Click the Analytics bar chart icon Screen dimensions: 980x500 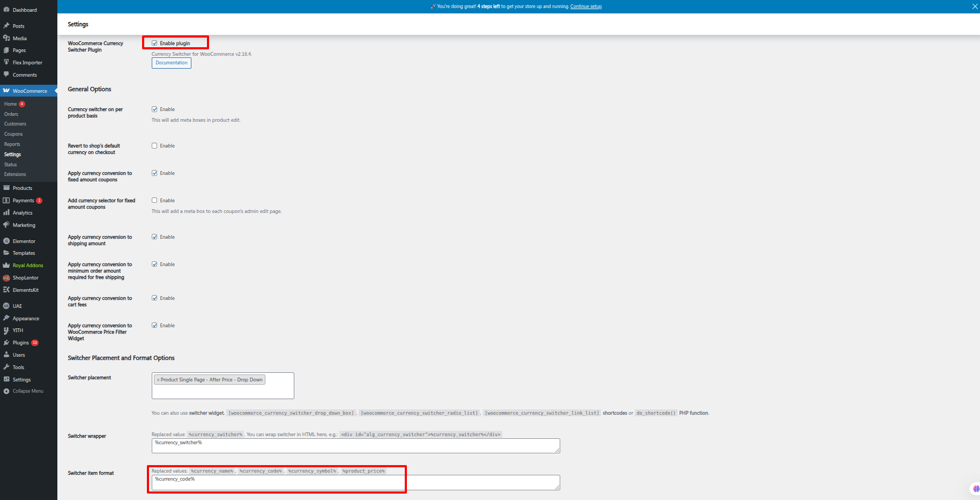coord(6,212)
